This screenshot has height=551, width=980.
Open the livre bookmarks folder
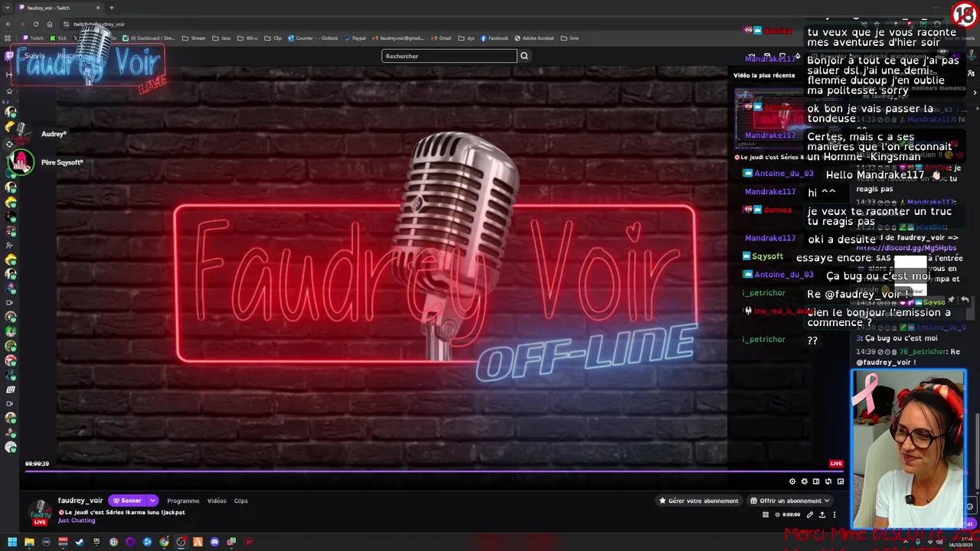[x=570, y=38]
